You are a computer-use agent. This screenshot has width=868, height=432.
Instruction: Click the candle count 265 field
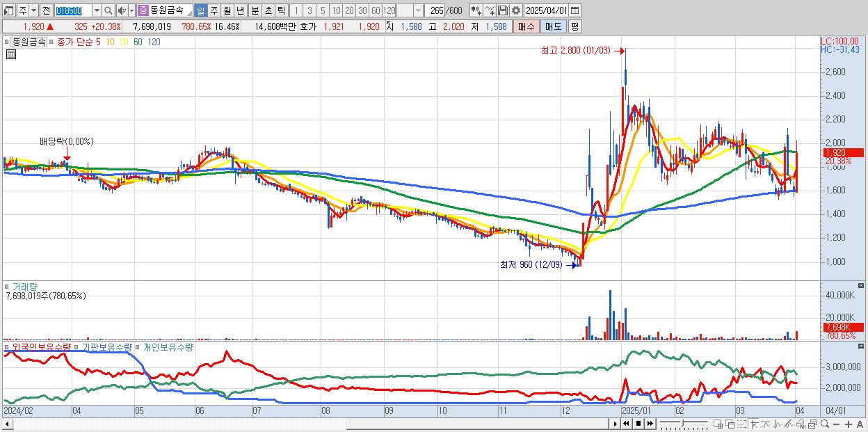[x=435, y=10]
